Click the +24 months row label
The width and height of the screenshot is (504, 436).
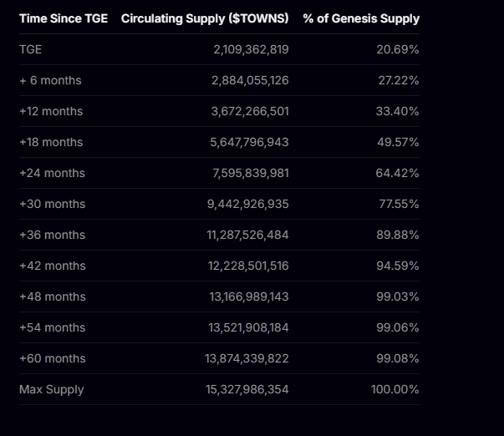[52, 173]
